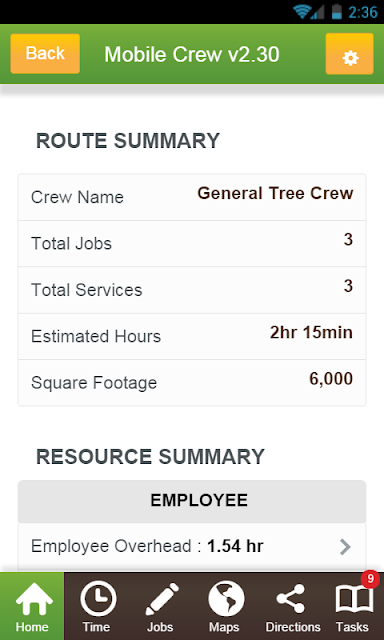Select the Crew Name row
Viewport: 384px width, 640px height.
[x=192, y=197]
